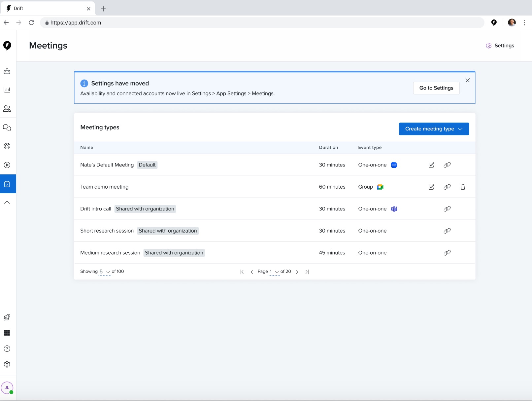
Task: Select the Meetings calendar sidebar icon
Action: (x=8, y=184)
